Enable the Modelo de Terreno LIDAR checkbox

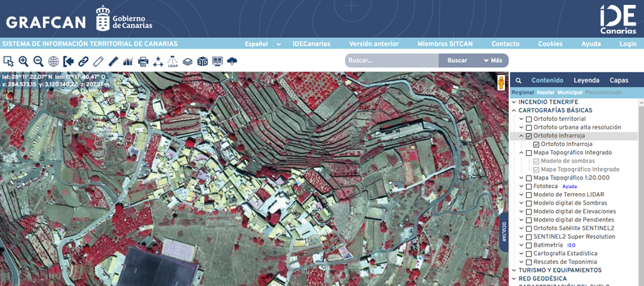tap(529, 195)
